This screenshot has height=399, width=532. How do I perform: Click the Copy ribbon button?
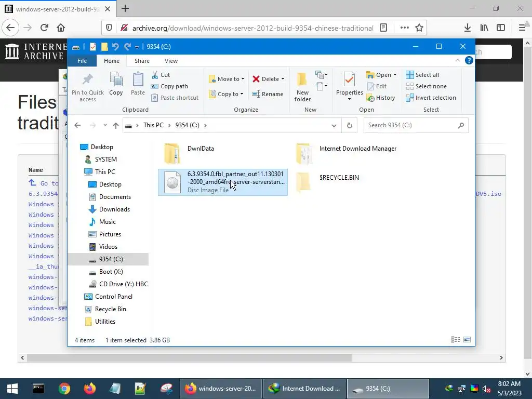(x=116, y=84)
